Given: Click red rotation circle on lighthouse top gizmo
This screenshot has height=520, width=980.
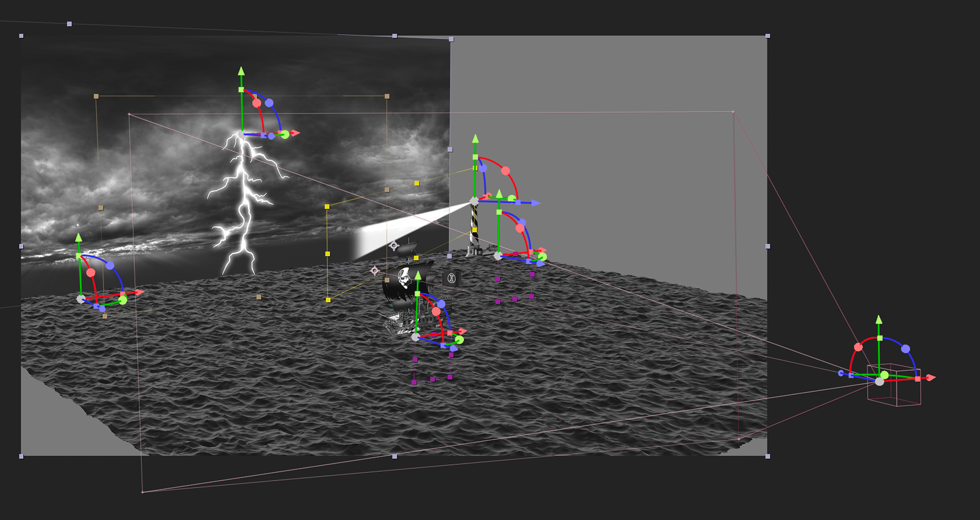Looking at the screenshot, I should 505,171.
